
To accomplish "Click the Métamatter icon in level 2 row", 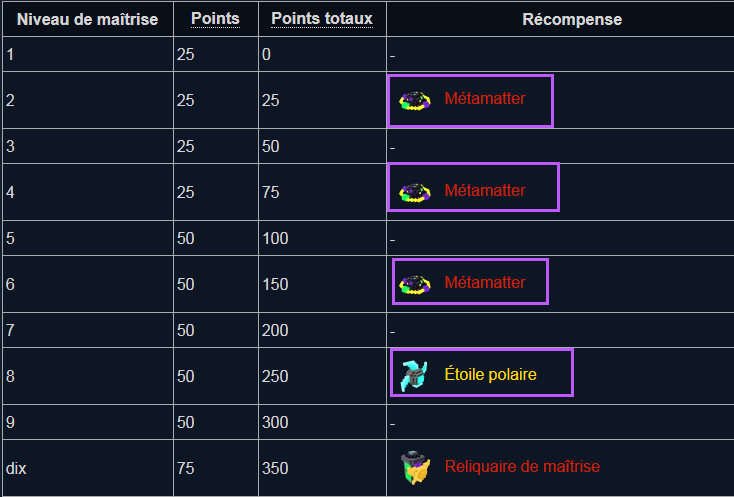I will click(x=415, y=100).
